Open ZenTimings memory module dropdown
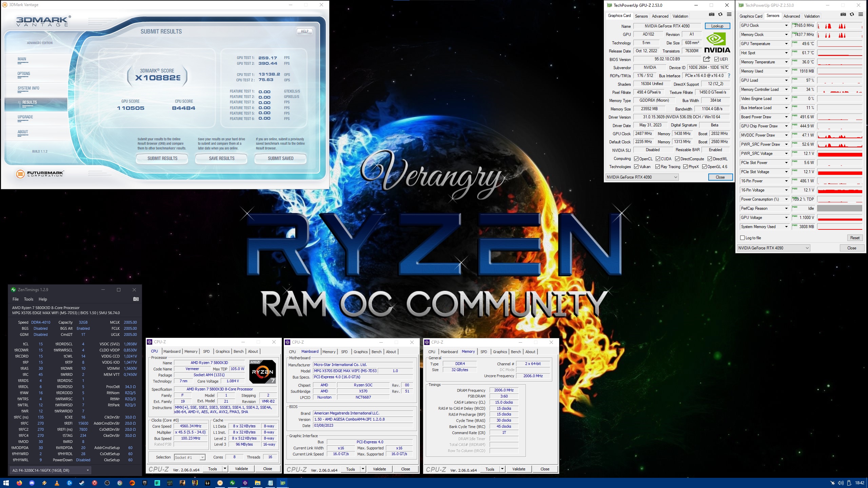The image size is (868, 488). click(x=51, y=470)
